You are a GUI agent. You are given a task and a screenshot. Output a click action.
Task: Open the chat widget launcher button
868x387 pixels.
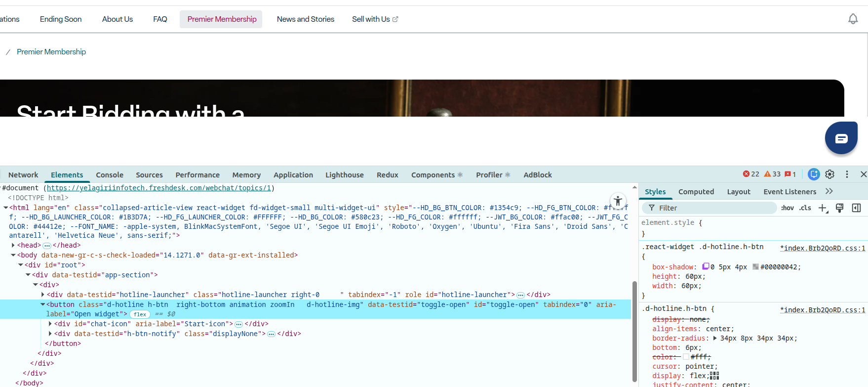[x=841, y=138]
